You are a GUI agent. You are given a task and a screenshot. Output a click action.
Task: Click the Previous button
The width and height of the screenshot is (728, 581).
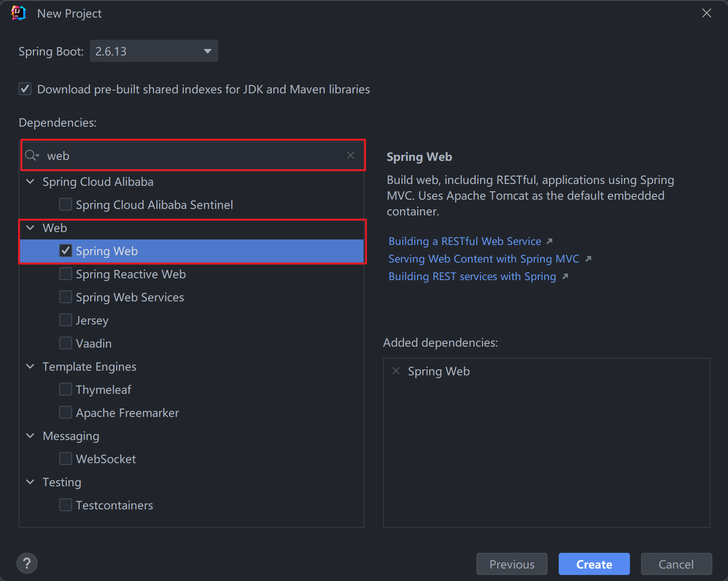[512, 564]
